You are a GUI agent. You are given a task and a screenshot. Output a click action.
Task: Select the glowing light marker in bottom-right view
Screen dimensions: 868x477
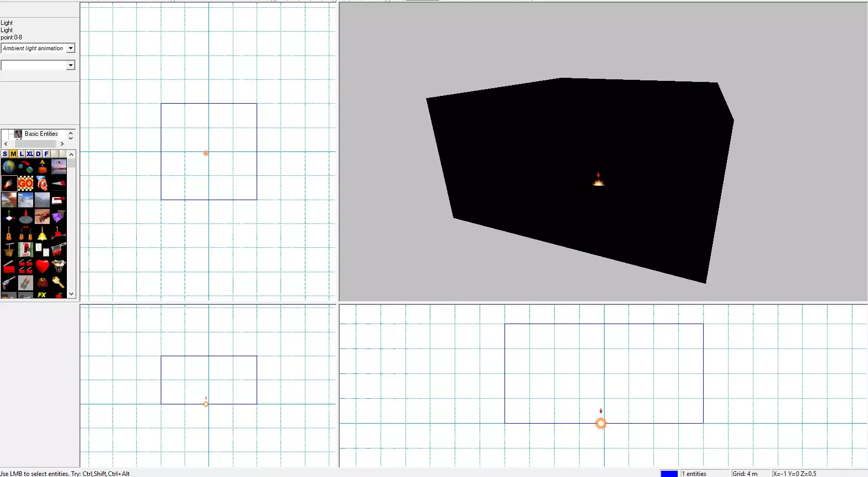pyautogui.click(x=601, y=423)
